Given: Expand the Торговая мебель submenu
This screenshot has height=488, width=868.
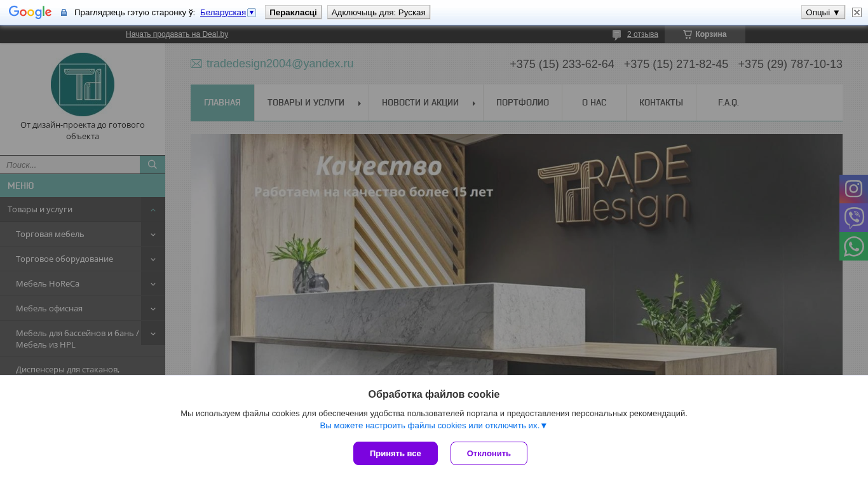Looking at the screenshot, I should click(153, 234).
